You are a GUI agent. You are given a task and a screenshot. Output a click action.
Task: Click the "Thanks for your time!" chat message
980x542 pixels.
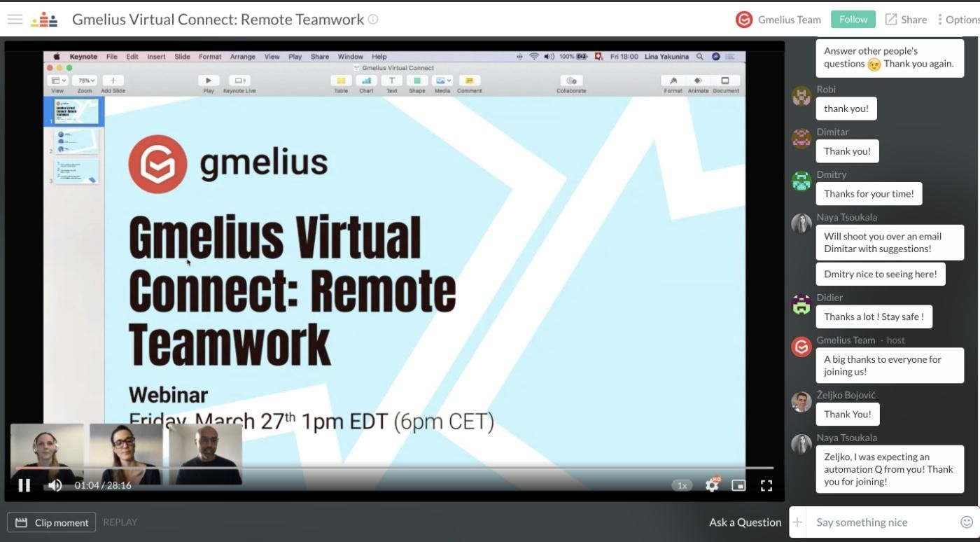click(869, 194)
